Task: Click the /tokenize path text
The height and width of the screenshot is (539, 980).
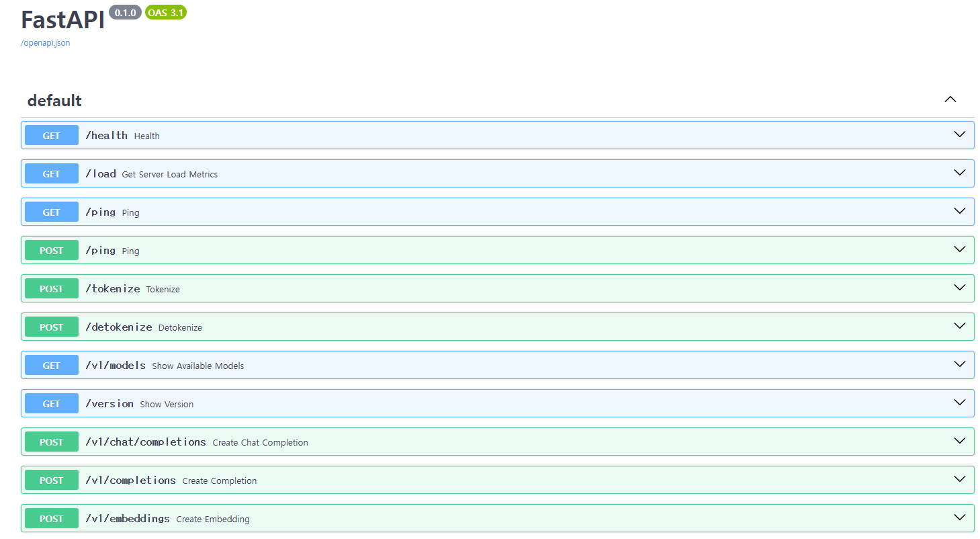Action: point(112,288)
